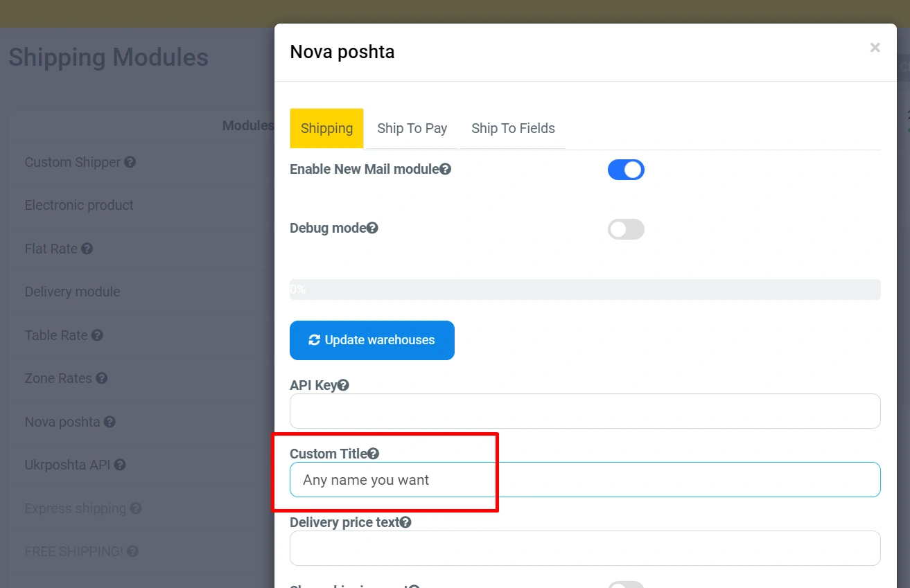The image size is (910, 588).
Task: Click help icon next to Enable New Mail module
Action: point(446,169)
